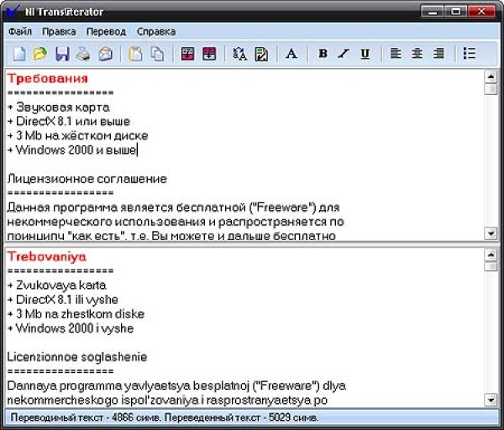504x430 pixels.
Task: Center align the text
Action: [417, 54]
